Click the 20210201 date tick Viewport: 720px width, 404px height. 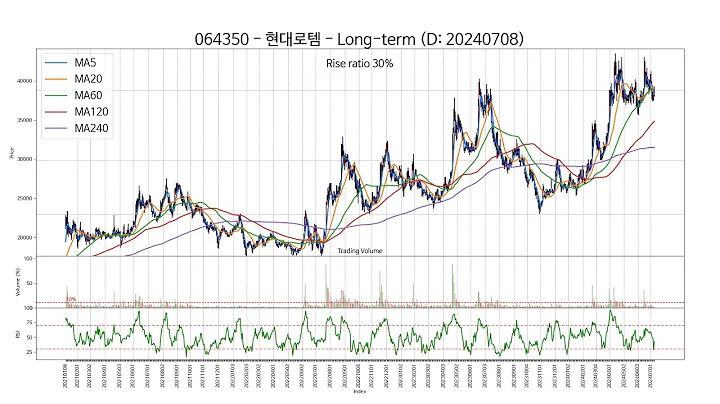pyautogui.click(x=77, y=375)
